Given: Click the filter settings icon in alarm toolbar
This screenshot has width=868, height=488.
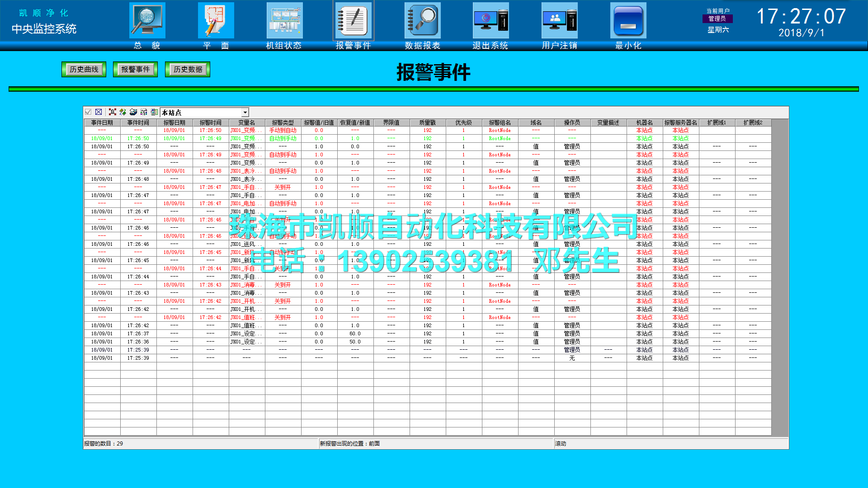Looking at the screenshot, I should click(x=144, y=112).
